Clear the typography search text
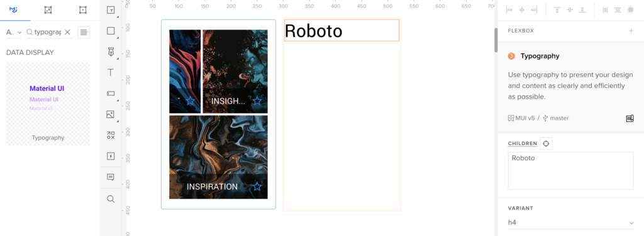This screenshot has height=236, width=644. point(68,32)
